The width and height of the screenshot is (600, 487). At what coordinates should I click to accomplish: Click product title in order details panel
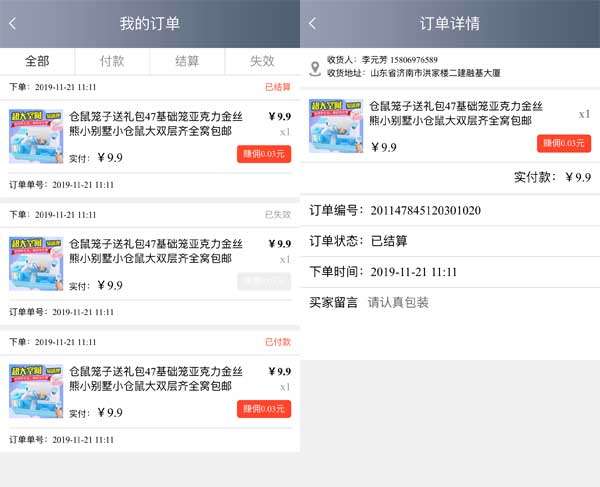[x=456, y=113]
